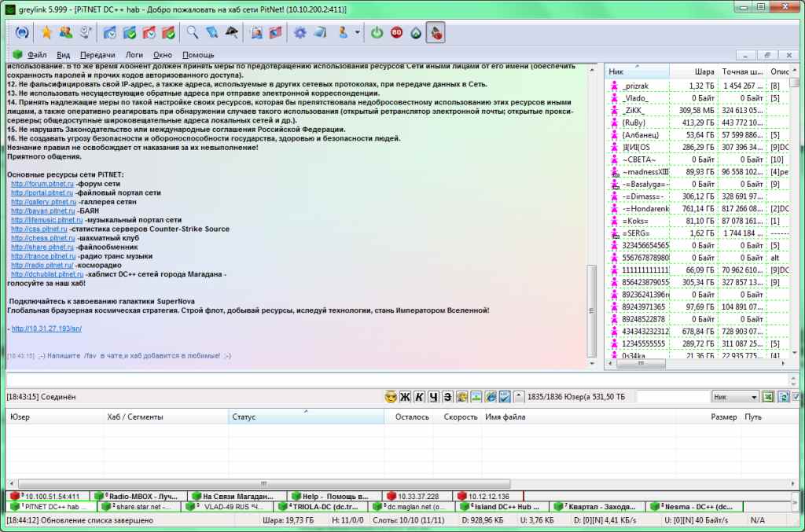Viewport: 805px width, 532px height.
Task: Click the small up-arrow expander beside user count
Action: [520, 397]
